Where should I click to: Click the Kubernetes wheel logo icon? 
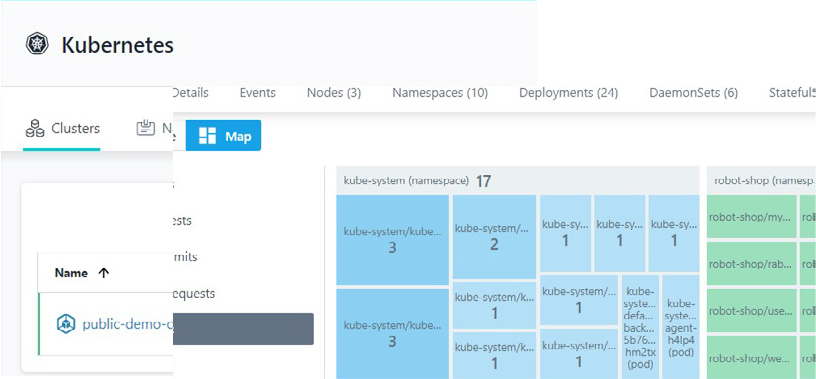tap(37, 44)
